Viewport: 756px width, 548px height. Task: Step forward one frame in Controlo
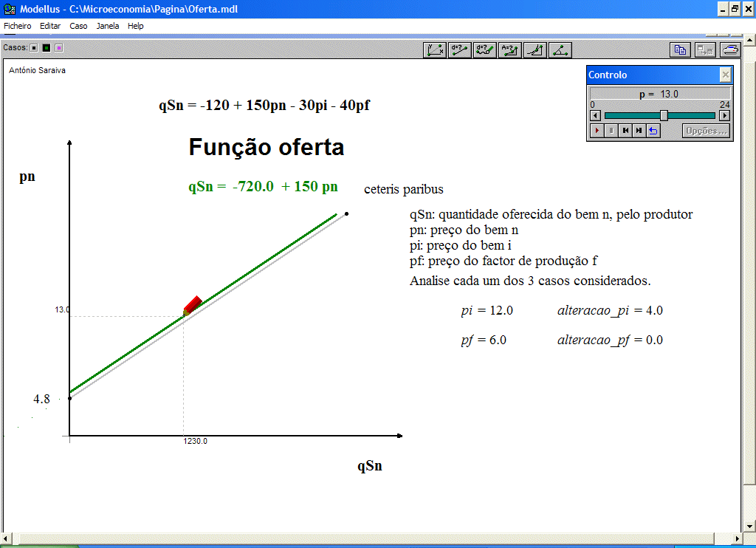tap(639, 131)
